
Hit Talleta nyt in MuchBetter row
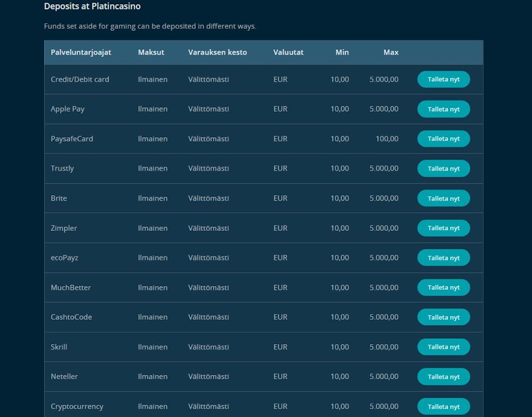443,287
